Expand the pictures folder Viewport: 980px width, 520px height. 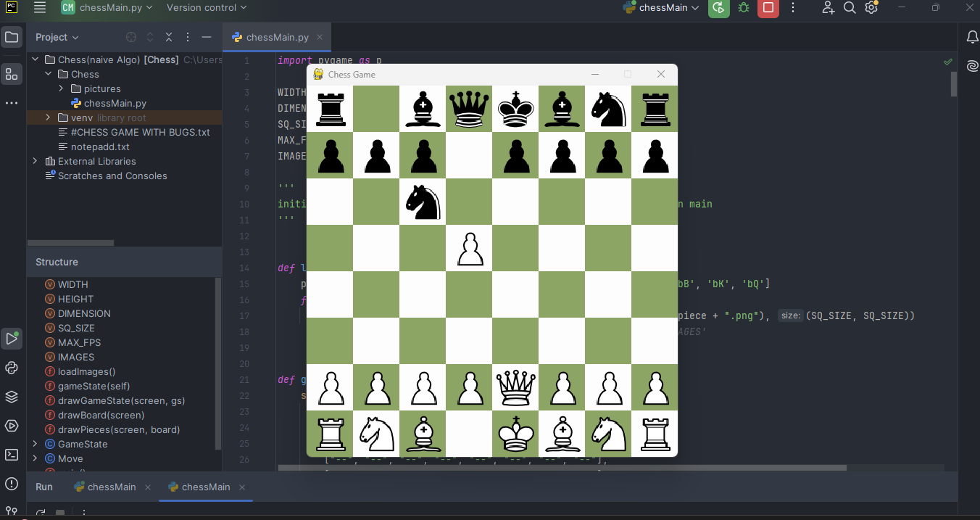point(61,88)
